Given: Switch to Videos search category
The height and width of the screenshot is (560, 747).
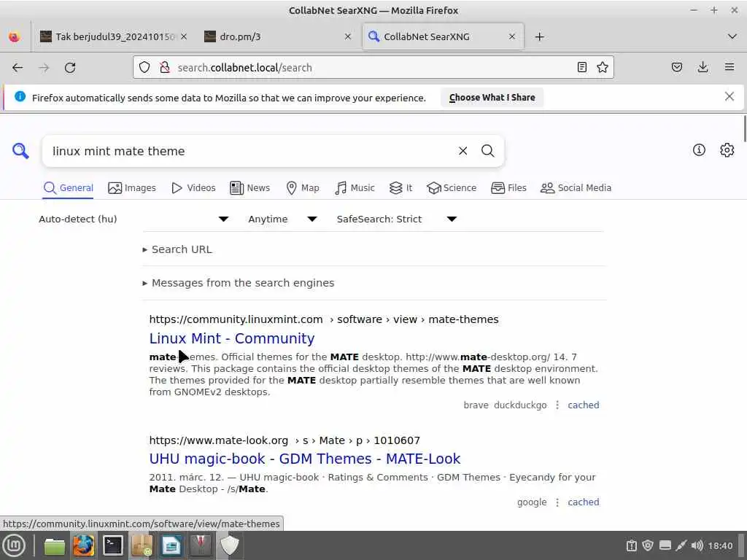Looking at the screenshot, I should 193,188.
